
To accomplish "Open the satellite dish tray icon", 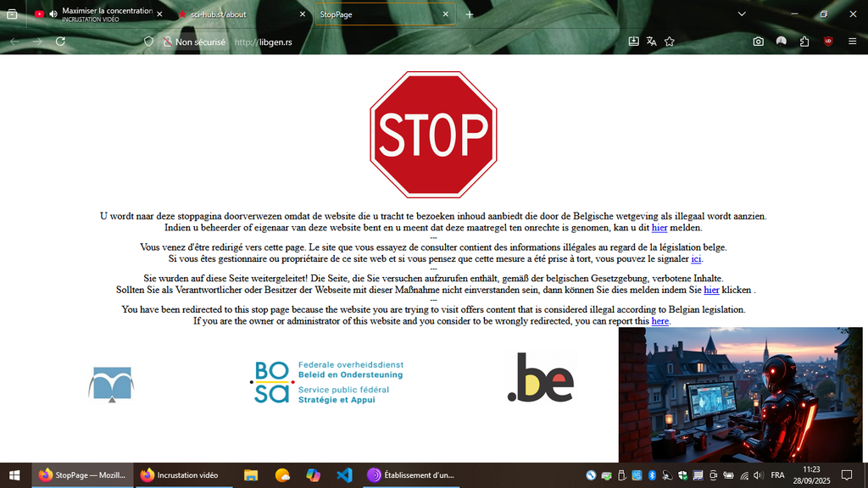I will point(667,475).
